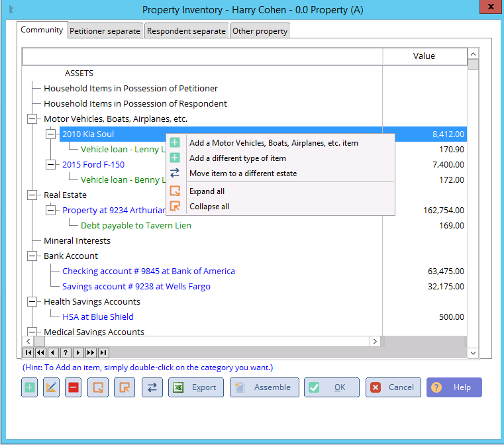Open the Other property tab
The width and height of the screenshot is (504, 445).
[x=260, y=31]
